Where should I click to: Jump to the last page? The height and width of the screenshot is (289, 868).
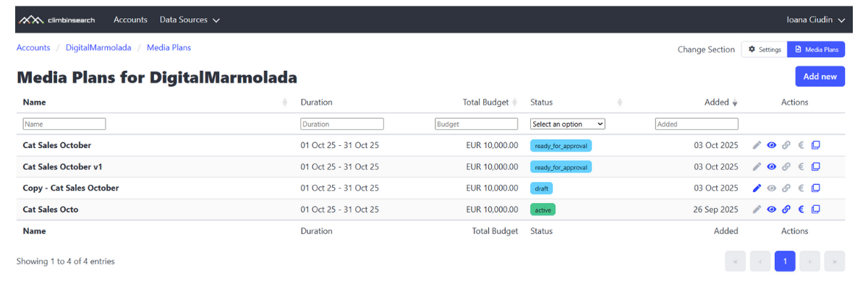click(834, 262)
